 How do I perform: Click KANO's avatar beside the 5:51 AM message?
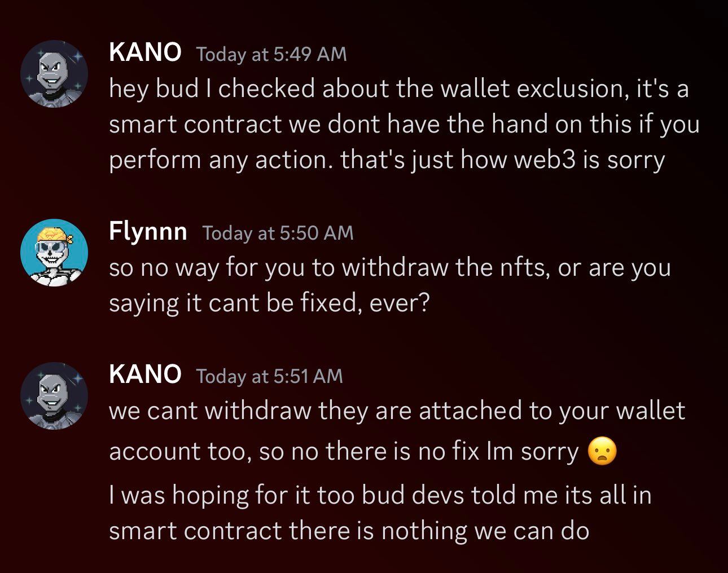54,396
